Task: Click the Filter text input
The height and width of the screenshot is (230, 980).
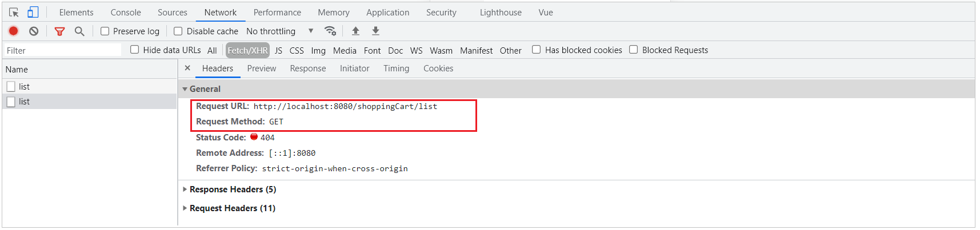Action: coord(63,50)
